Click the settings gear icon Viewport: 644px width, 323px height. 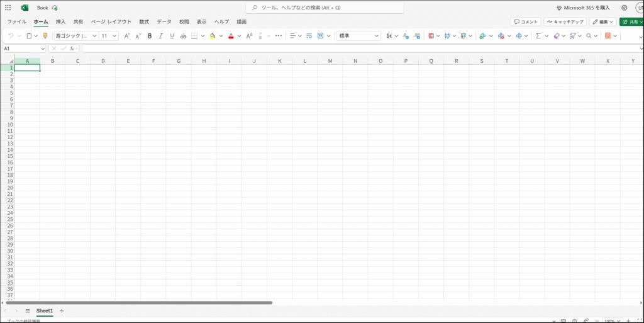click(624, 8)
